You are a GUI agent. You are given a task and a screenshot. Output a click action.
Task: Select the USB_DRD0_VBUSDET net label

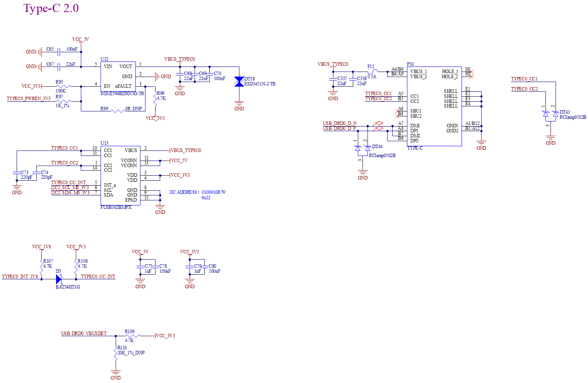pos(84,333)
